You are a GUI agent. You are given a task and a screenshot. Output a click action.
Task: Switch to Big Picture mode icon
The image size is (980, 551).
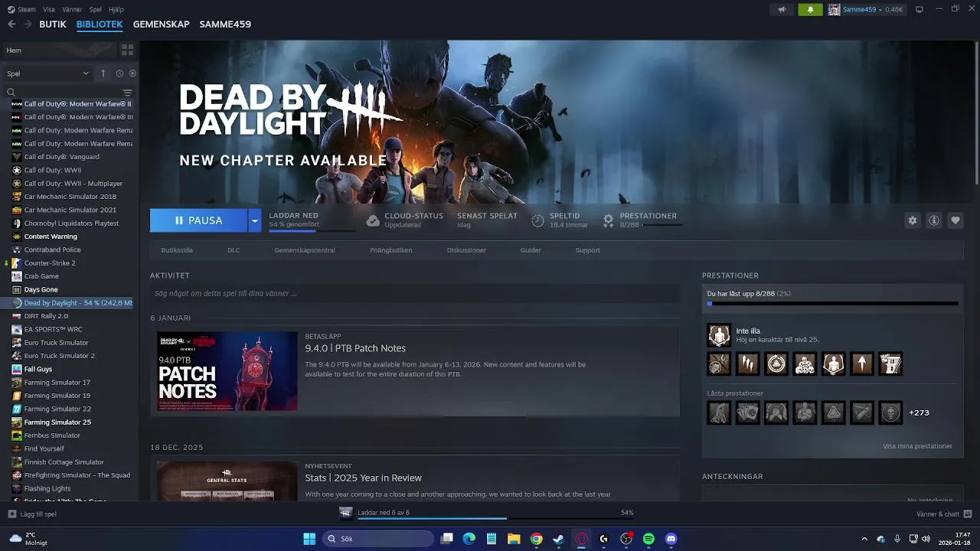click(x=920, y=9)
